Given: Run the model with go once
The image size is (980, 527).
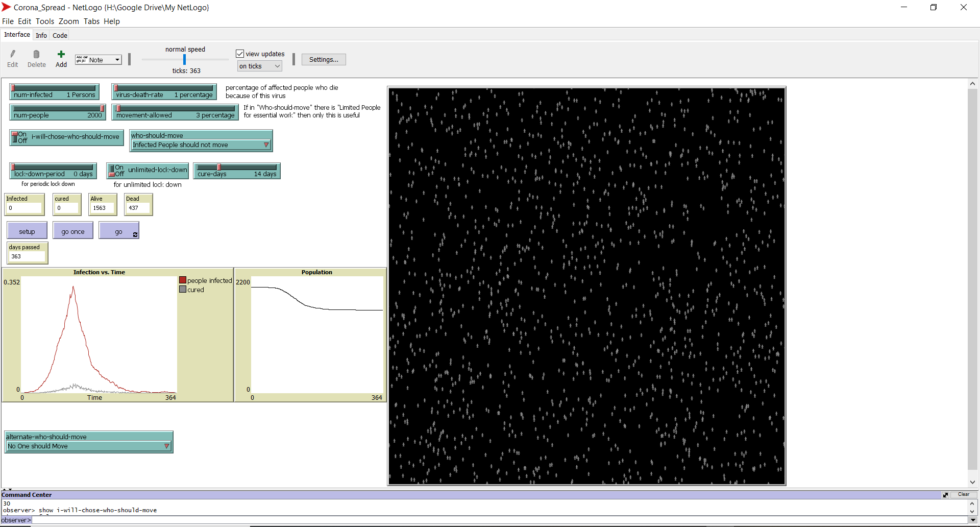Looking at the screenshot, I should coord(72,231).
